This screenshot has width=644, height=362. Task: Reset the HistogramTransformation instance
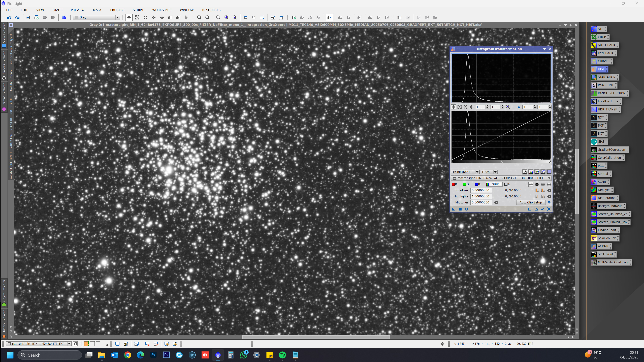549,209
